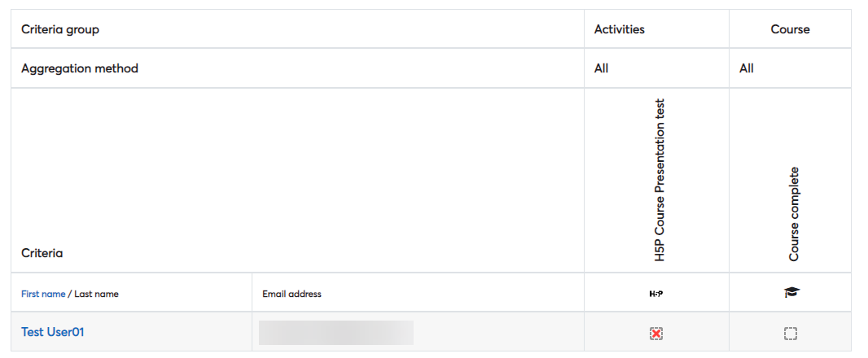Viewport: 868px width, 358px height.
Task: Tick the Course complete empty checkbox
Action: click(x=790, y=334)
